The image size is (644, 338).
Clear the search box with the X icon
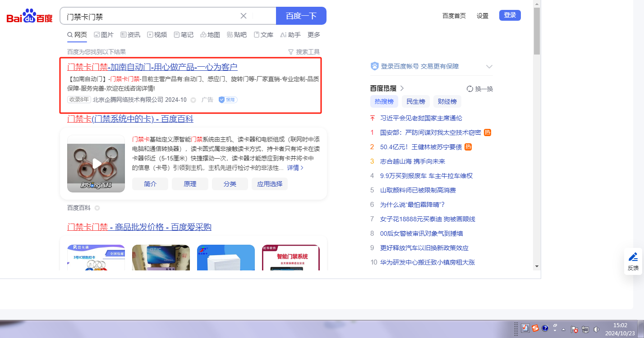click(x=244, y=16)
